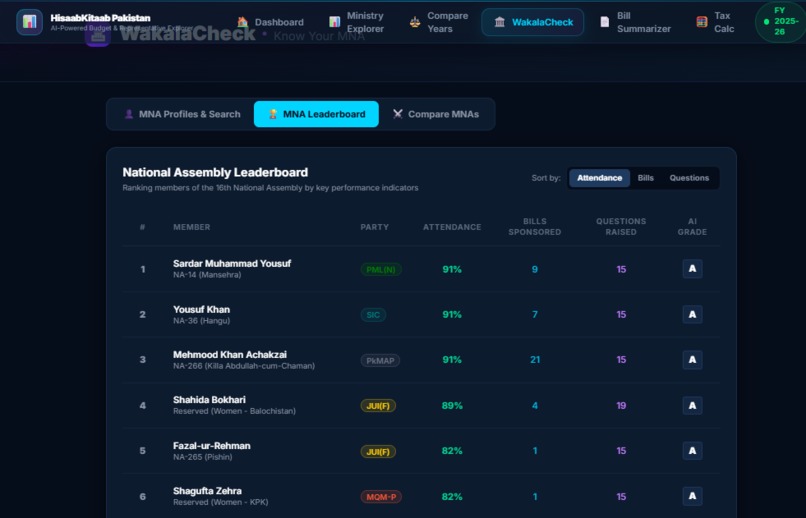This screenshot has height=518, width=806.
Task: Switch to MNA Profiles & Search tab
Action: pos(182,114)
